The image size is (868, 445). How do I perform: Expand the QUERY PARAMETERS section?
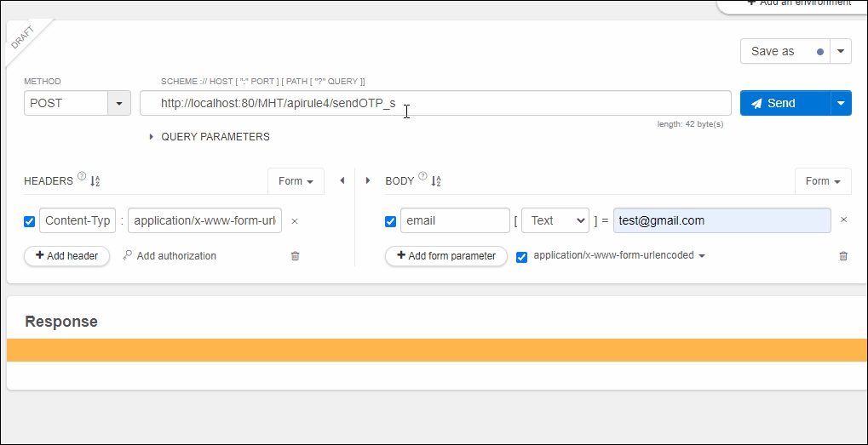tap(210, 137)
